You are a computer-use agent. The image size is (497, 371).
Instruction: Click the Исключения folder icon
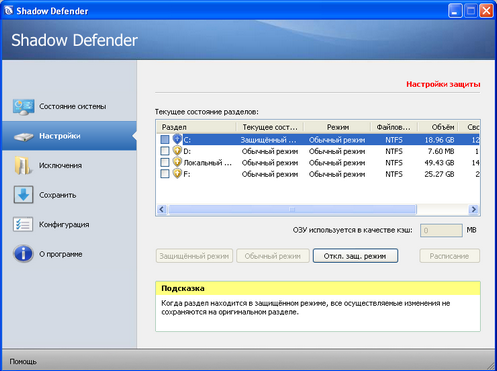pyautogui.click(x=23, y=166)
